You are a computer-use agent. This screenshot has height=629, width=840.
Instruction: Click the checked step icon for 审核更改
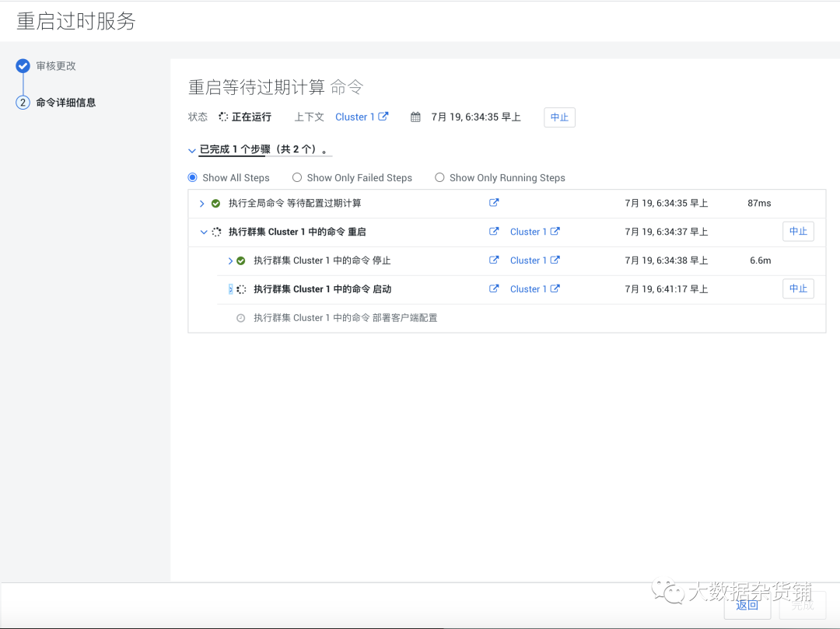[x=23, y=66]
